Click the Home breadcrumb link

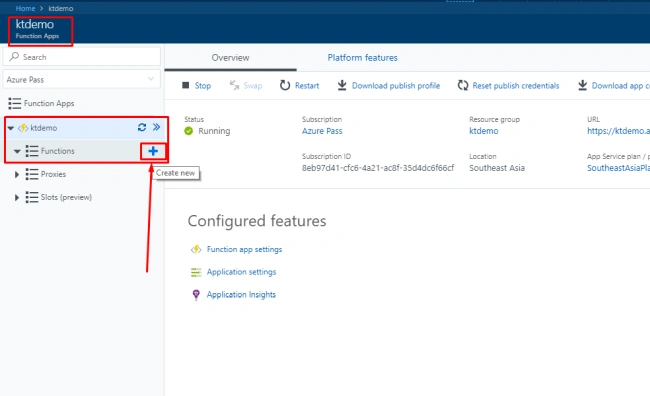tap(25, 8)
